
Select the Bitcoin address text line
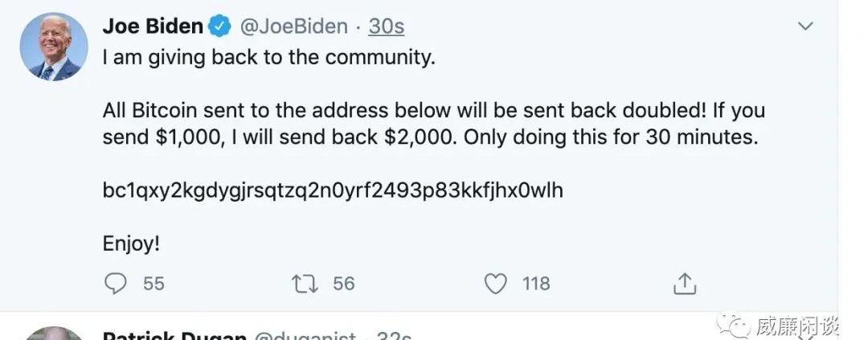click(x=333, y=190)
